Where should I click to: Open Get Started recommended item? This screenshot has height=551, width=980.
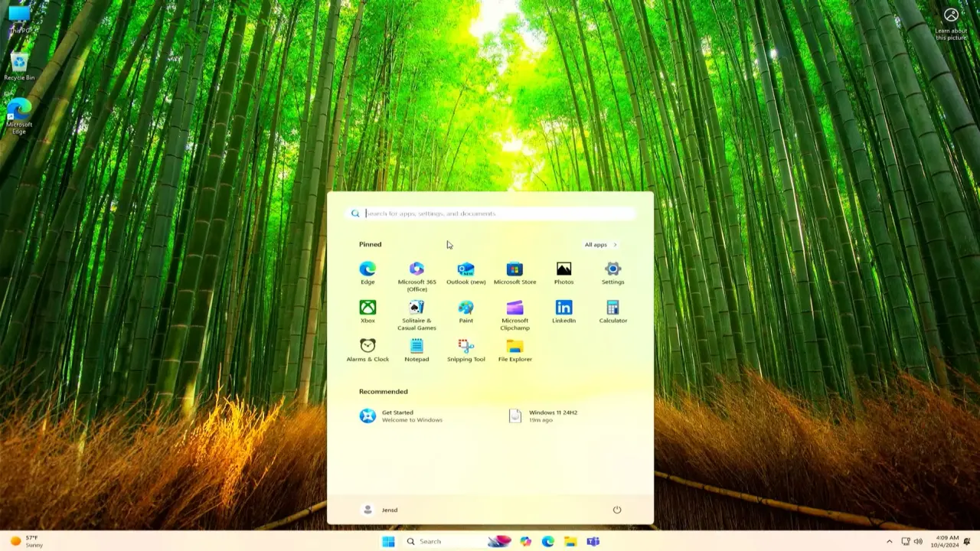(402, 416)
